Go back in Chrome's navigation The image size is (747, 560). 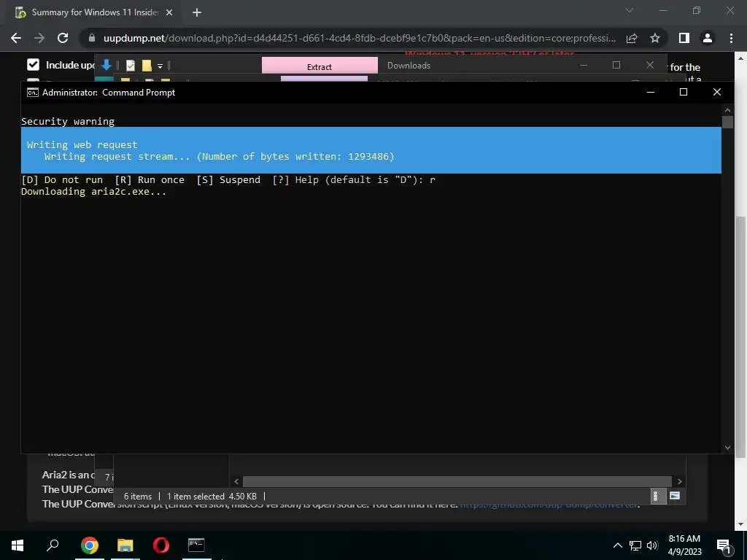tap(16, 38)
